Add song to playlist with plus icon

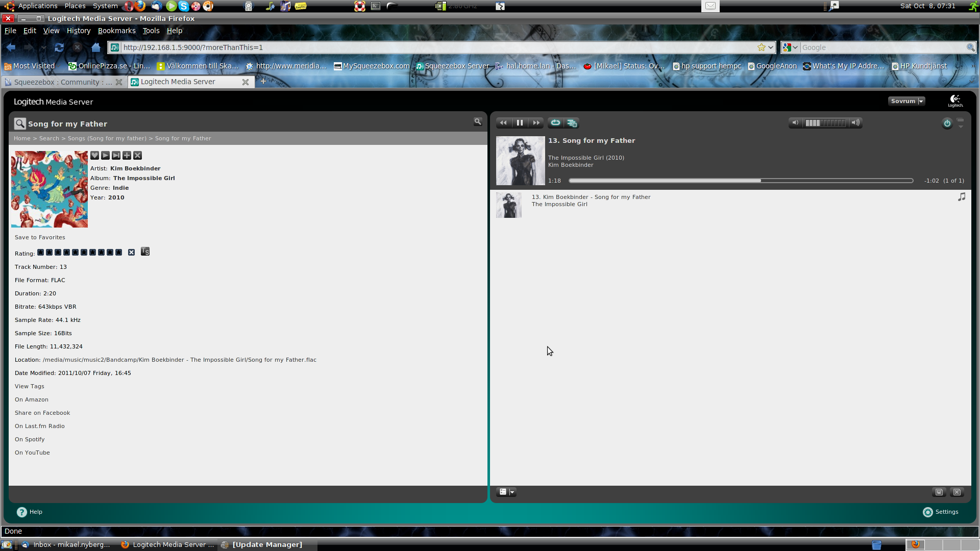pos(127,156)
